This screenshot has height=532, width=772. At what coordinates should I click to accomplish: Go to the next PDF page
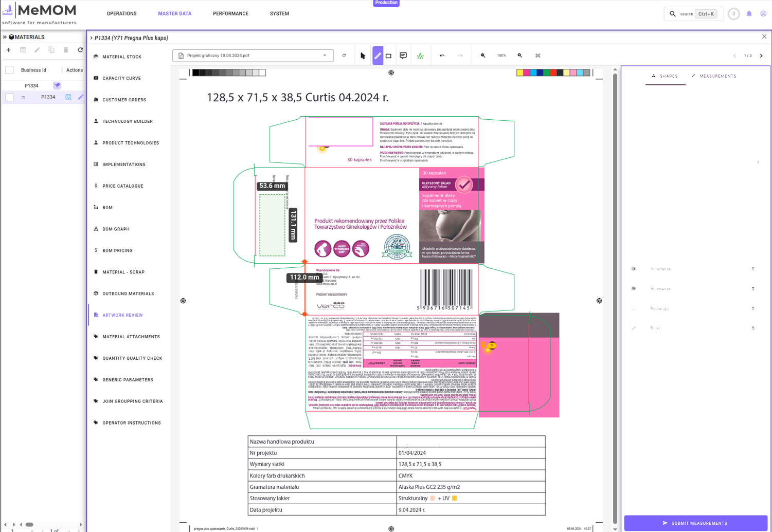[761, 56]
